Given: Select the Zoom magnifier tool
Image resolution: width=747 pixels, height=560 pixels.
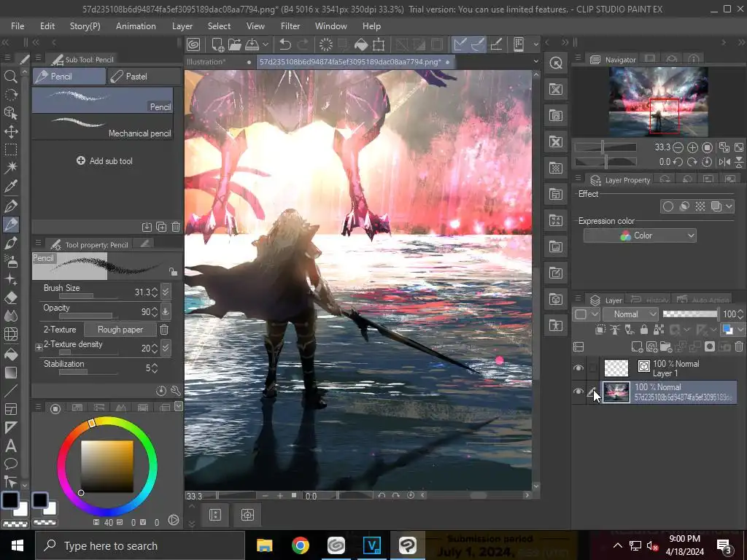Looking at the screenshot, I should click(10, 76).
